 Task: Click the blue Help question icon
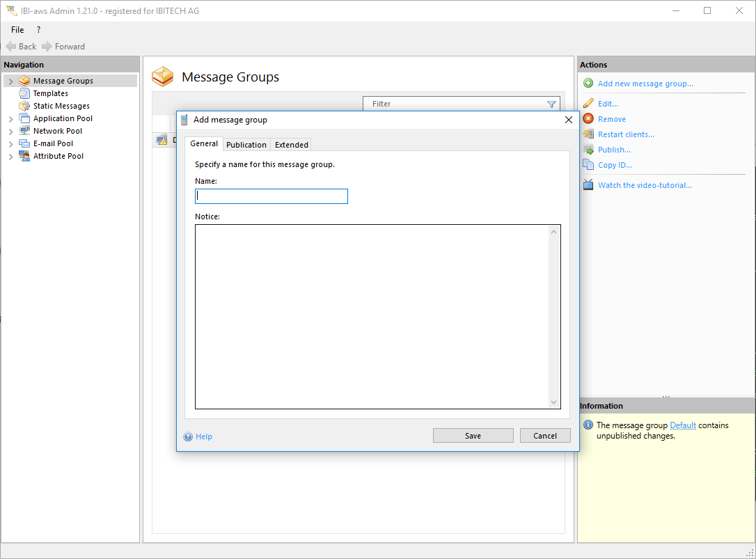point(188,437)
